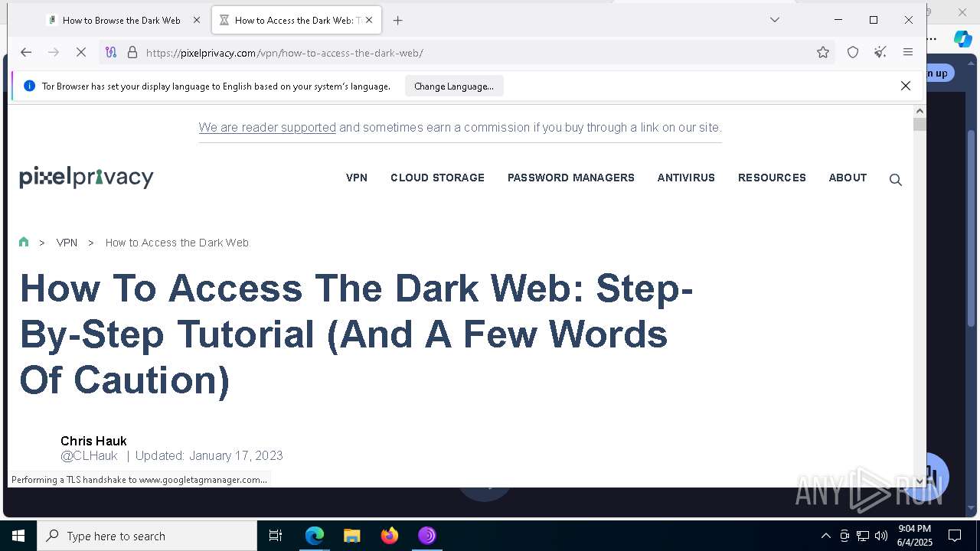
Task: Click the forward navigation arrow
Action: pyautogui.click(x=54, y=52)
